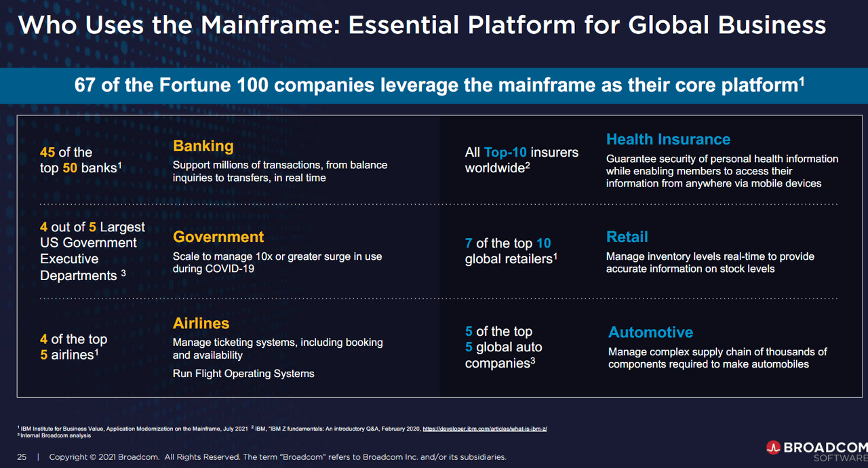This screenshot has height=468, width=868.
Task: Click '5 of the top 5 global auto companies'
Action: tap(503, 347)
